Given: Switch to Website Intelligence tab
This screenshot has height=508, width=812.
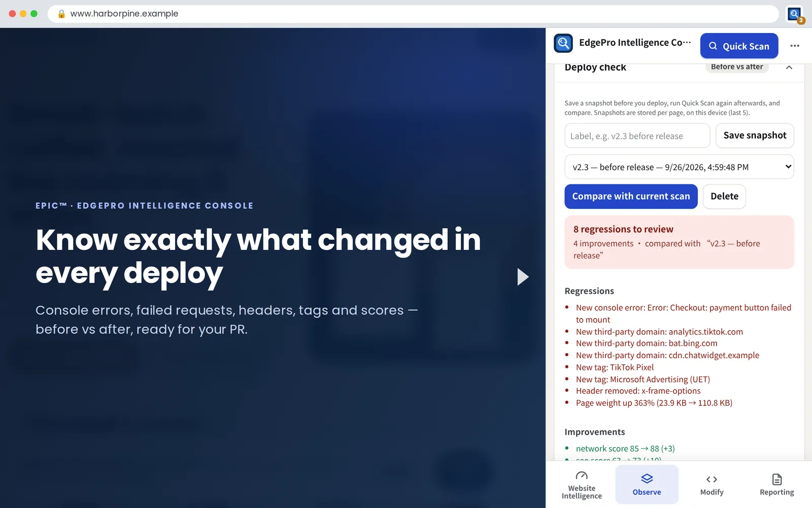Looking at the screenshot, I should point(582,485).
